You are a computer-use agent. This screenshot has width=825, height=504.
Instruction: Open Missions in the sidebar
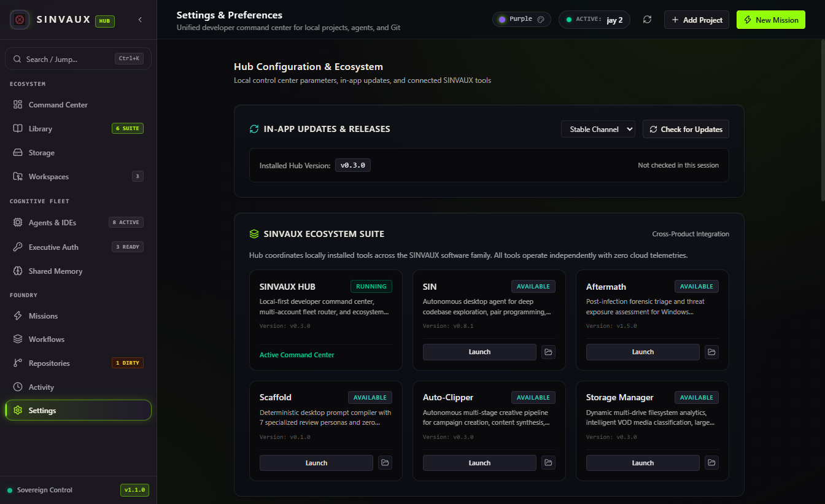(78, 316)
